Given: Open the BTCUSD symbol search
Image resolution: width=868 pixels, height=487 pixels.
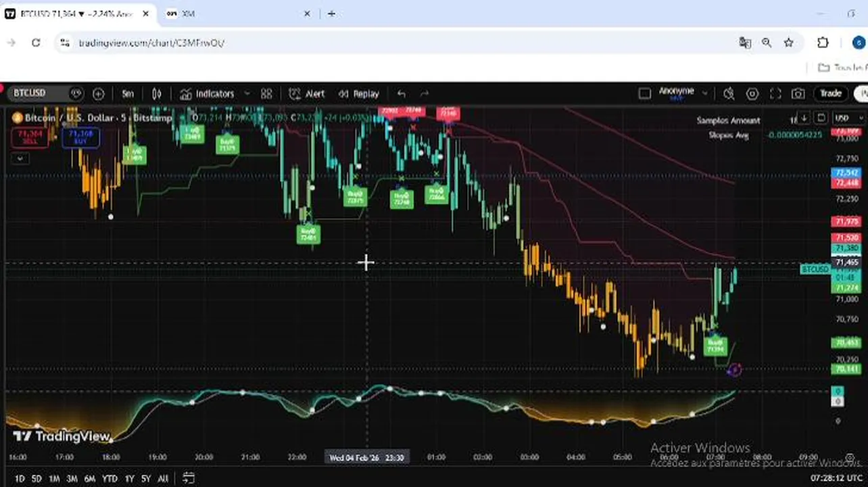Looking at the screenshot, I should (30, 93).
